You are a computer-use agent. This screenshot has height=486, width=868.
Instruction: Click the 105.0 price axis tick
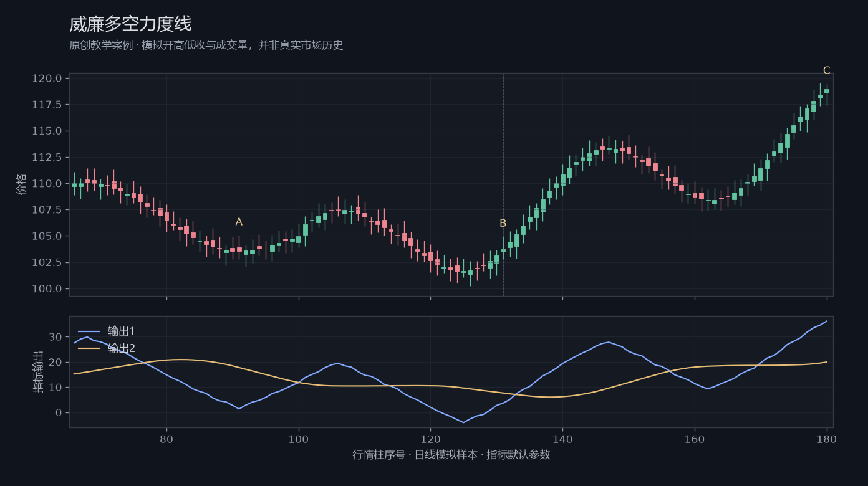pyautogui.click(x=47, y=236)
